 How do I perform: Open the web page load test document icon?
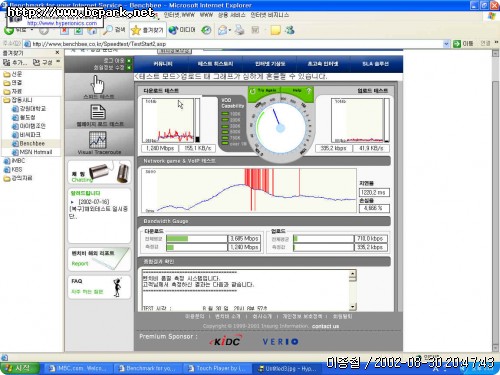(98, 112)
